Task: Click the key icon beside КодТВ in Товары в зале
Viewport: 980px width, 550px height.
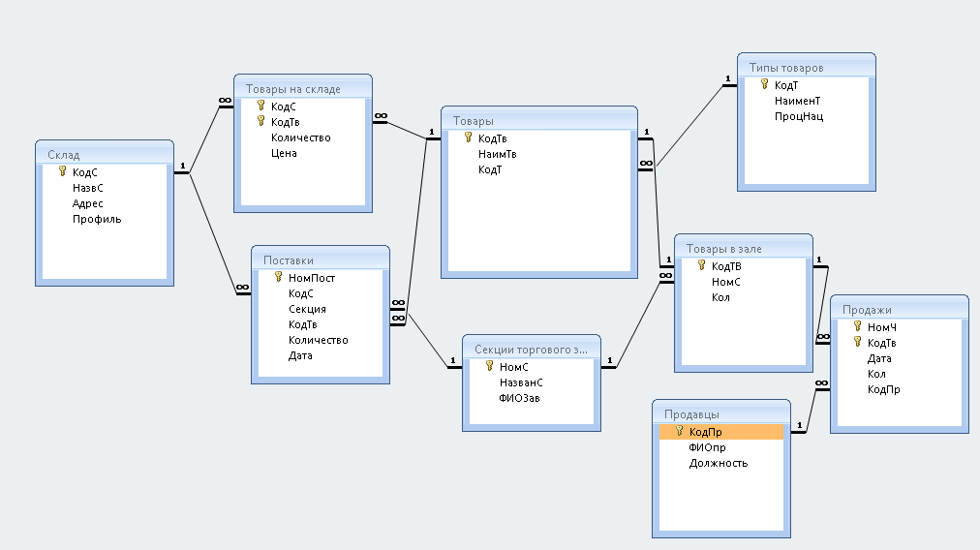Action: [702, 265]
